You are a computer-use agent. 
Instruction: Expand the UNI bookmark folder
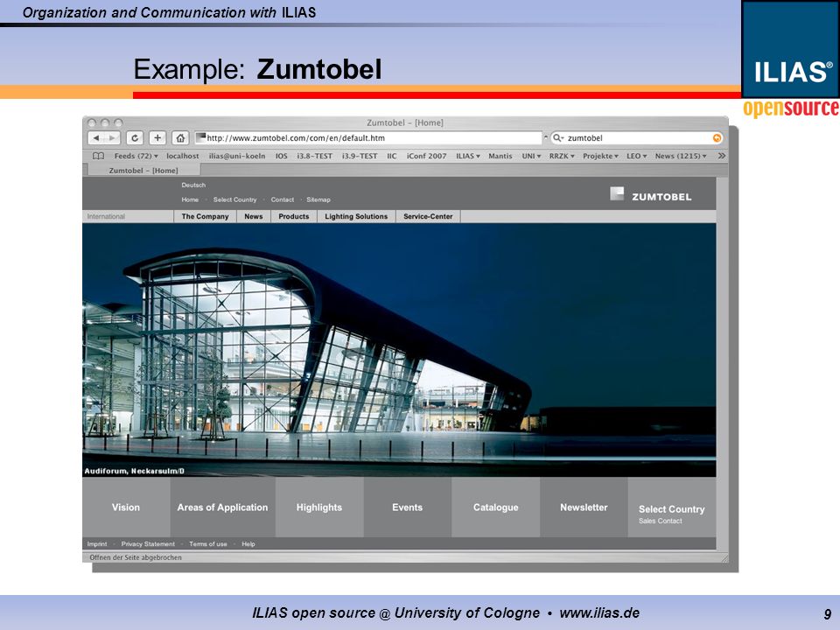(531, 156)
